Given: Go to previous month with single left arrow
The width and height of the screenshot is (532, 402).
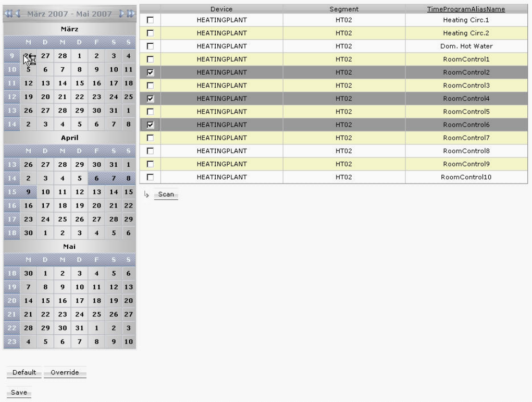Looking at the screenshot, I should (19, 14).
